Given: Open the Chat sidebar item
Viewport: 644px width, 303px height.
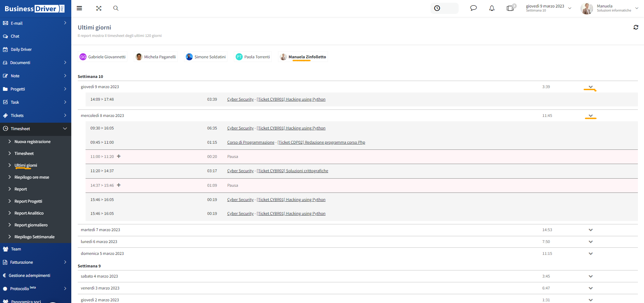Looking at the screenshot, I should [15, 36].
